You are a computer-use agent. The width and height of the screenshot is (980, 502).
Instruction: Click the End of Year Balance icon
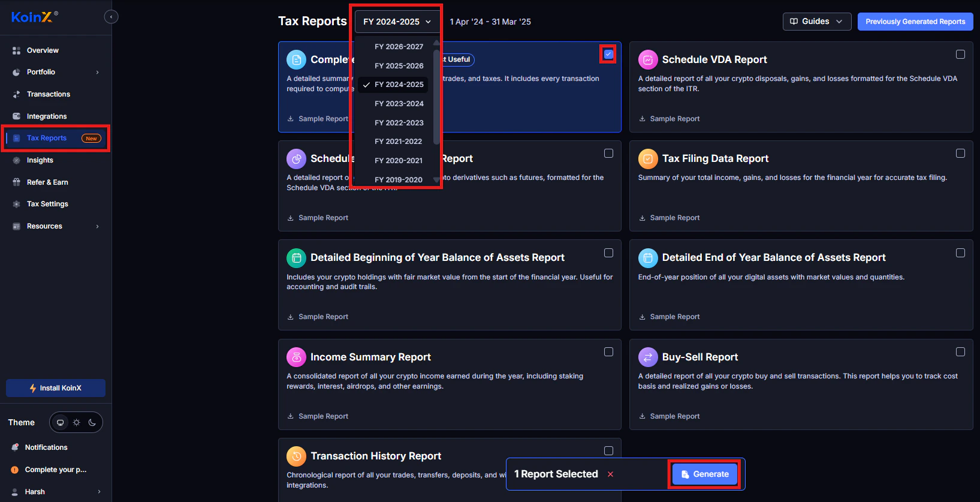pyautogui.click(x=648, y=258)
